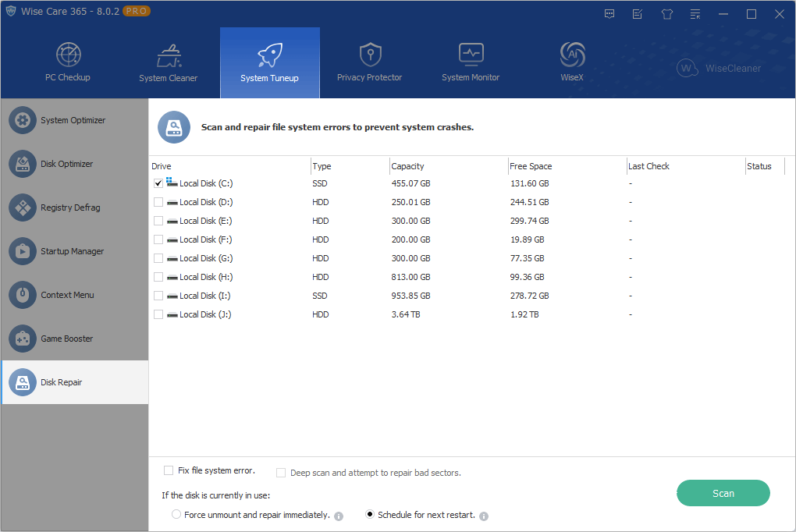
Task: Show info for Force unmount option
Action: coord(339,516)
